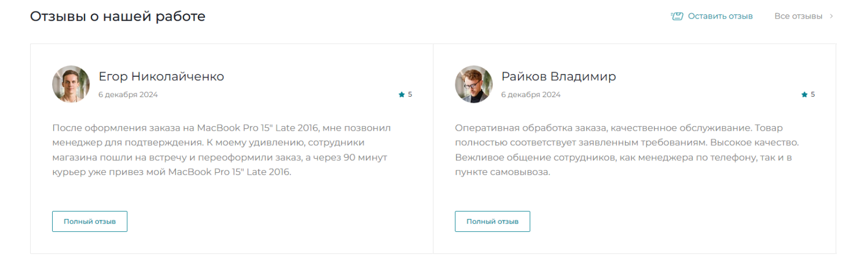This screenshot has height=263, width=868.
Task: Click rating number 5 in Райков's review
Action: pyautogui.click(x=813, y=94)
